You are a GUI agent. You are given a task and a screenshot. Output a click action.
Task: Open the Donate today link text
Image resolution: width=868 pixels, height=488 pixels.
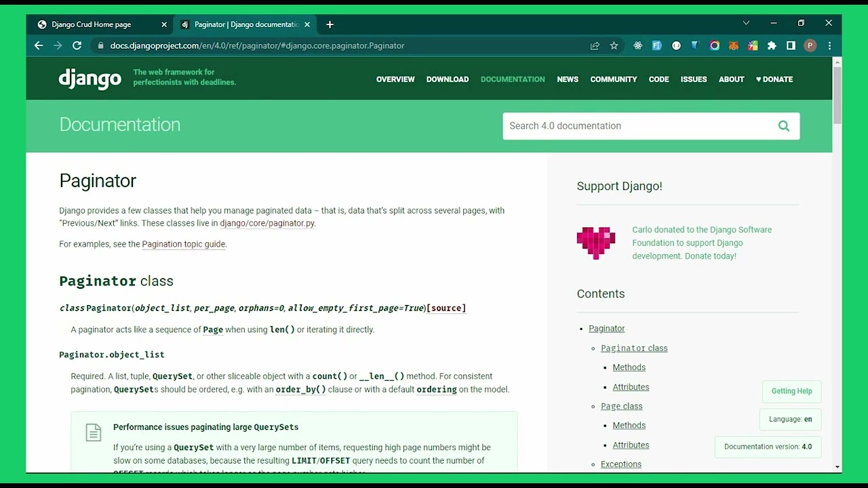(x=710, y=256)
